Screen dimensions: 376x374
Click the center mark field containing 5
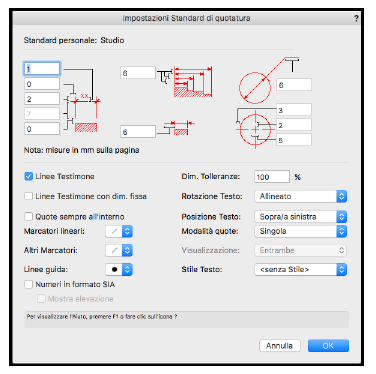tap(294, 140)
